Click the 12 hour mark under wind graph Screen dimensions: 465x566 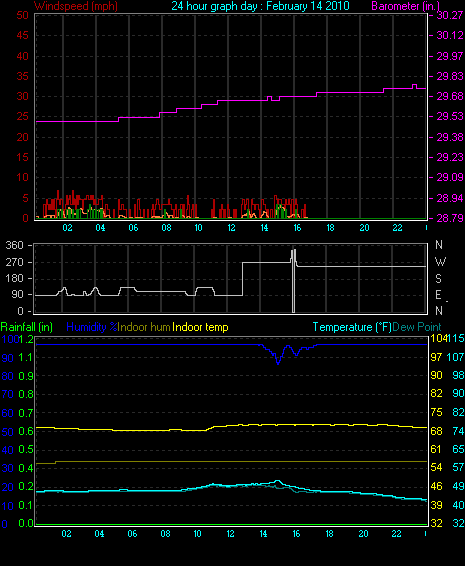click(231, 228)
